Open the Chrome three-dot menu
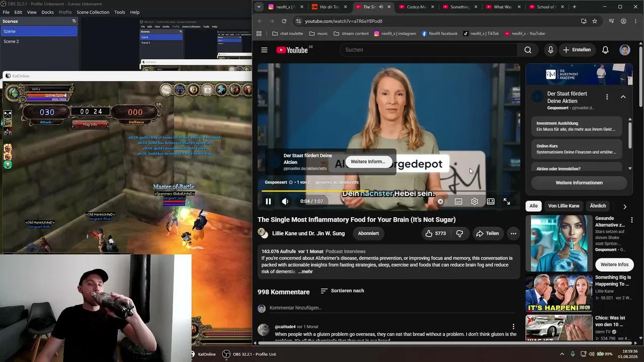Screen dimensions: 644x362 [x=635, y=21]
